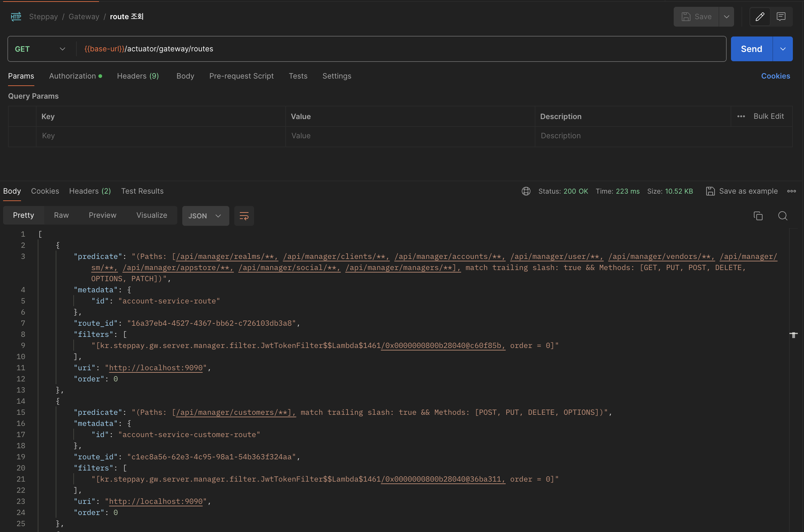Click the HTTP request type icon
The width and height of the screenshot is (804, 532).
tap(16, 17)
